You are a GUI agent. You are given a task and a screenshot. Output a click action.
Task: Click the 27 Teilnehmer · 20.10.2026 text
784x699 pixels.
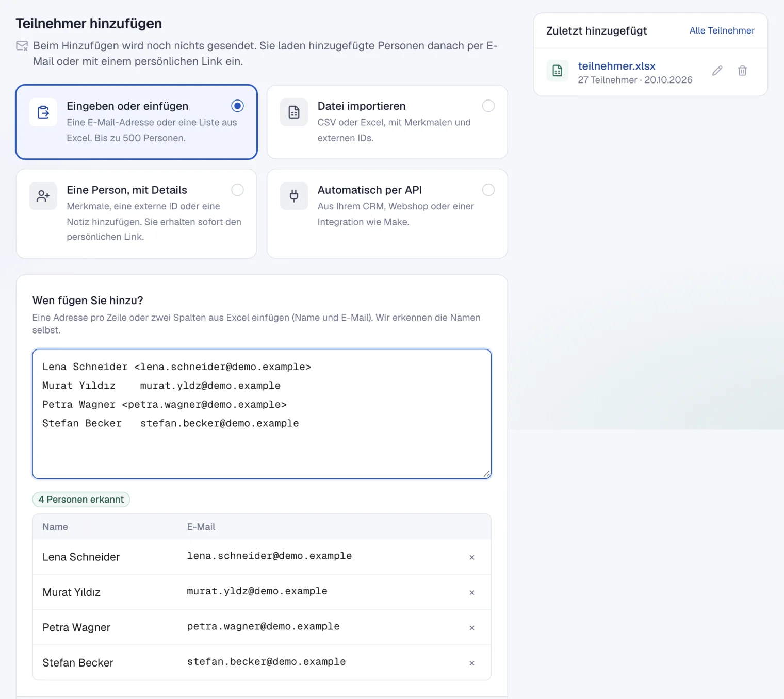[635, 80]
